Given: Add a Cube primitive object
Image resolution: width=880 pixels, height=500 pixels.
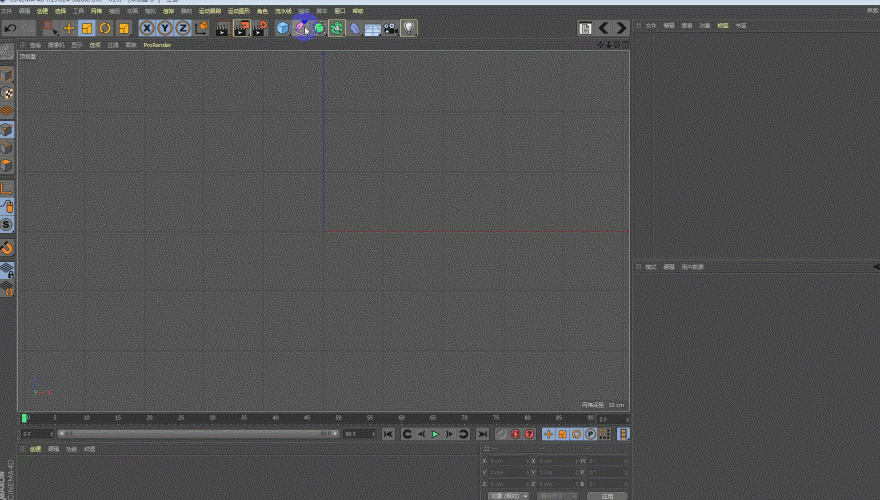Looking at the screenshot, I should point(283,28).
